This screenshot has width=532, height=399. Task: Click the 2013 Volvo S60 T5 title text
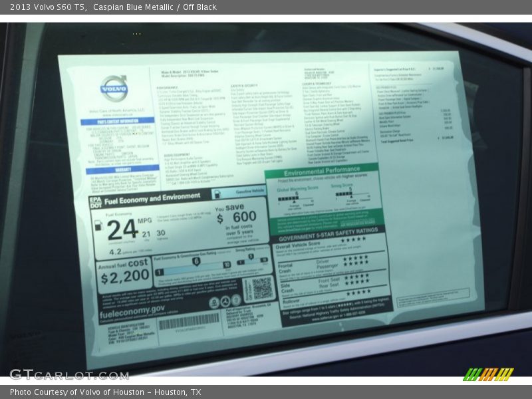(x=48, y=7)
